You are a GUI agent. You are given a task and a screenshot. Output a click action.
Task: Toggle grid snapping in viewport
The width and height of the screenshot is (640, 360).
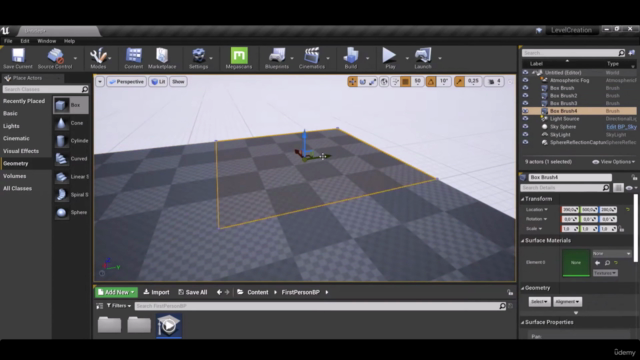click(x=405, y=82)
